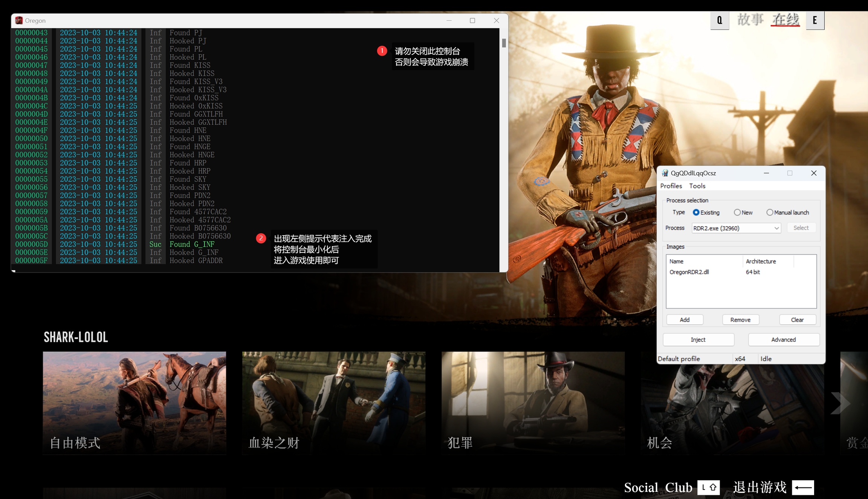Select OregonRDR2.dll in the images list
The image size is (868, 499).
pos(689,272)
